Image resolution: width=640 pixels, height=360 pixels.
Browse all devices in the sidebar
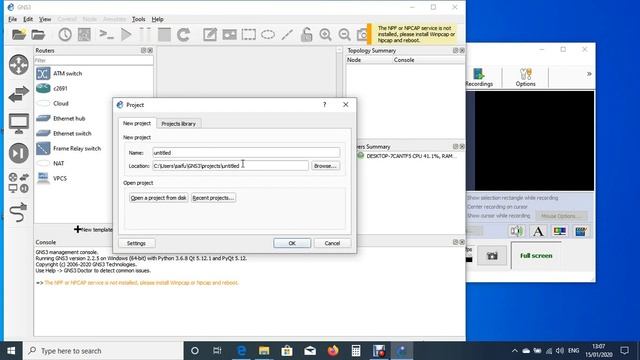19,182
